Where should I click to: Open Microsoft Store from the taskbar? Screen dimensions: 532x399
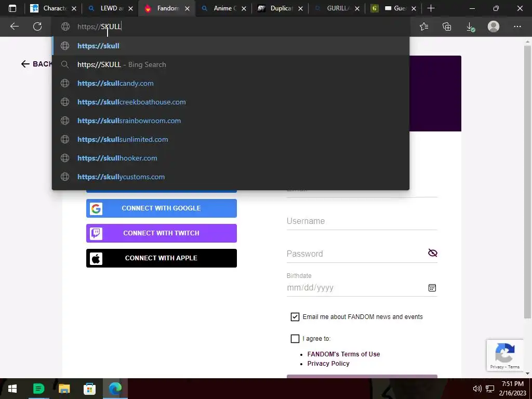(89, 389)
